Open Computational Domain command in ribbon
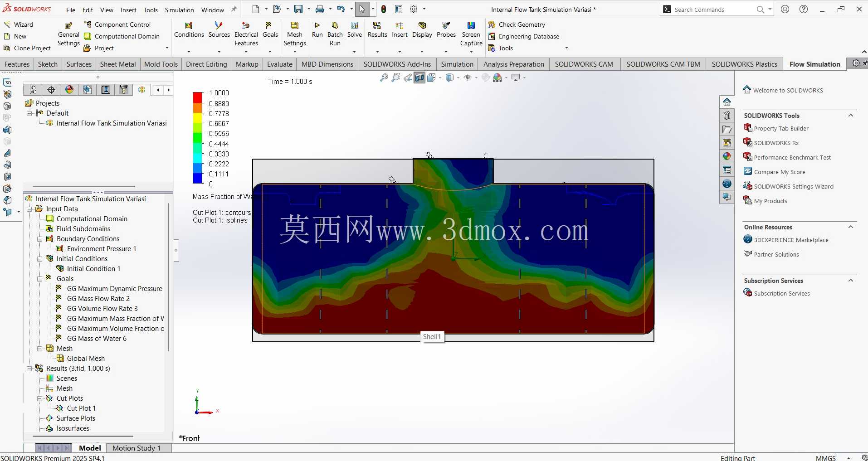This screenshot has height=461, width=868. (x=122, y=36)
